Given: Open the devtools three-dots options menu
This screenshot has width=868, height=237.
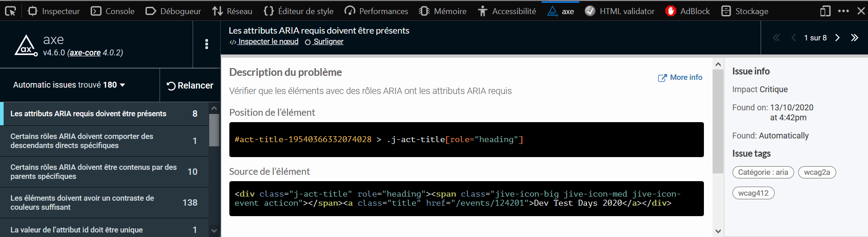Looking at the screenshot, I should [x=843, y=11].
